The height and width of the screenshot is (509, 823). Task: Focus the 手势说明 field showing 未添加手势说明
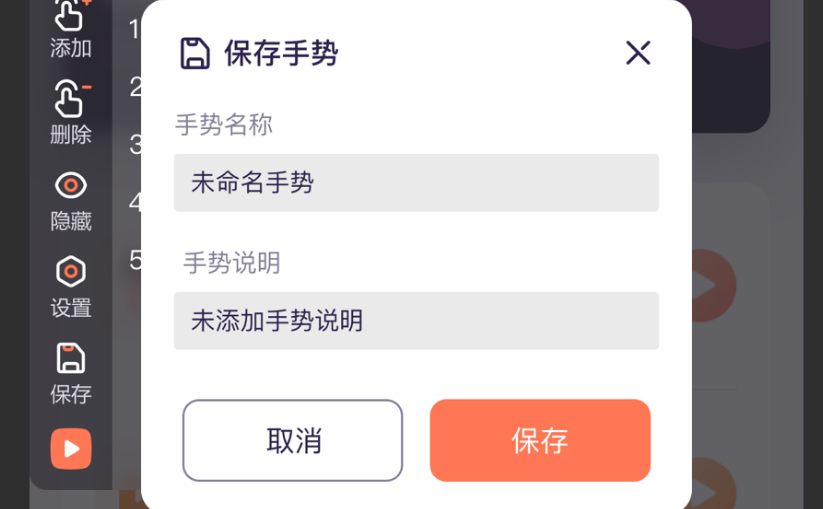pos(416,321)
